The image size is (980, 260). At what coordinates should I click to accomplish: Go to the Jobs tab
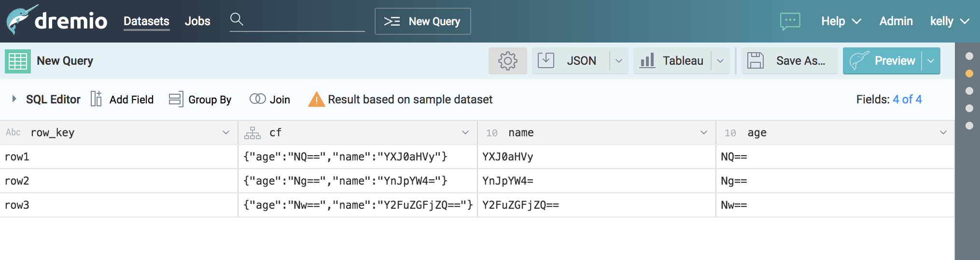click(197, 21)
